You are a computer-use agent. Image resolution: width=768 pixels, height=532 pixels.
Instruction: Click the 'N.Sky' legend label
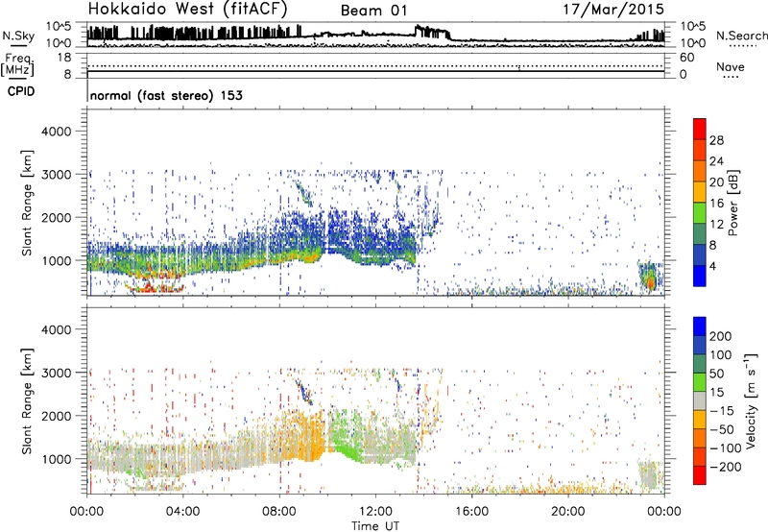point(18,36)
